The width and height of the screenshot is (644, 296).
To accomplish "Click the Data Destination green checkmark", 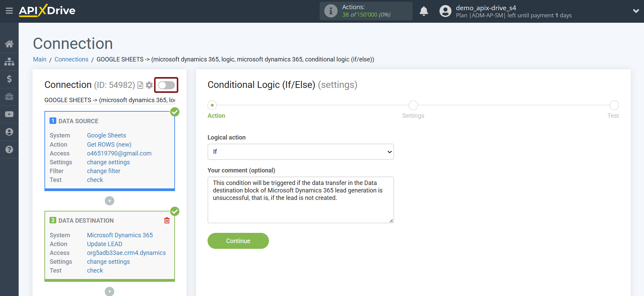I will coord(175,211).
